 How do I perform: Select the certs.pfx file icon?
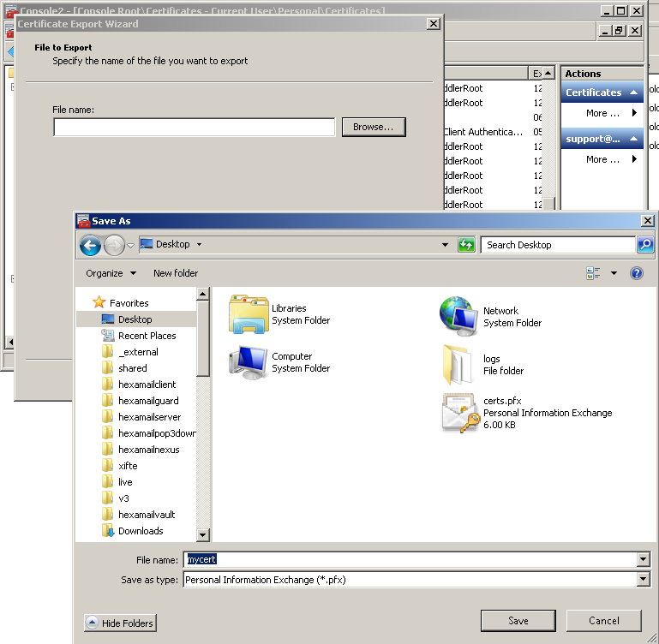(x=461, y=413)
